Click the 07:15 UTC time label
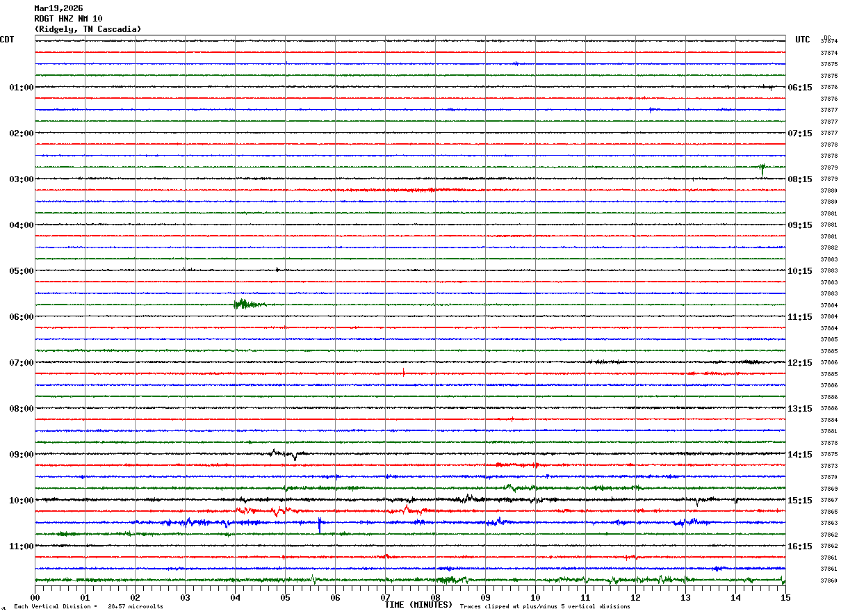Image resolution: width=841 pixels, height=616 pixels. pyautogui.click(x=800, y=133)
